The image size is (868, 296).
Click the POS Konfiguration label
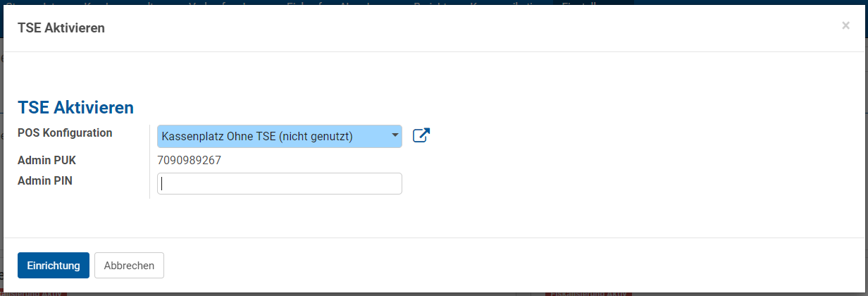click(x=65, y=132)
